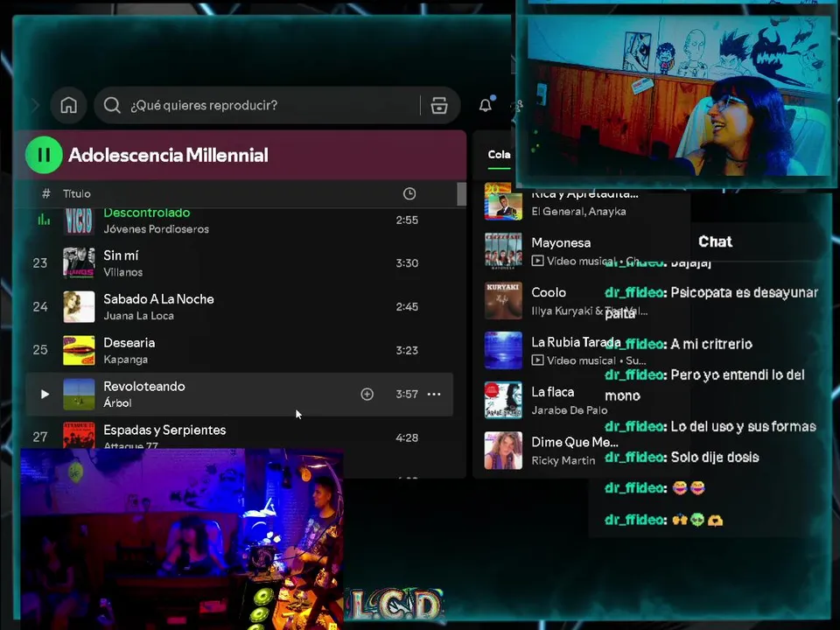
Task: Click the Mayonesa cover in queue
Action: (503, 251)
